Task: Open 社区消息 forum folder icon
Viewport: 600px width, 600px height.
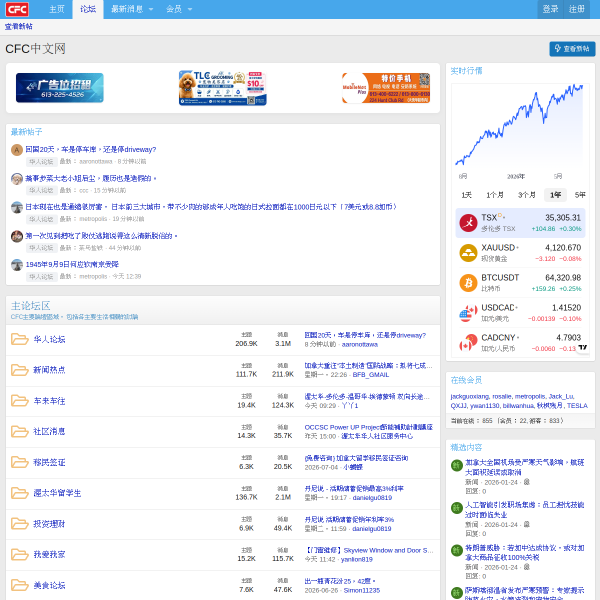Action: click(20, 432)
